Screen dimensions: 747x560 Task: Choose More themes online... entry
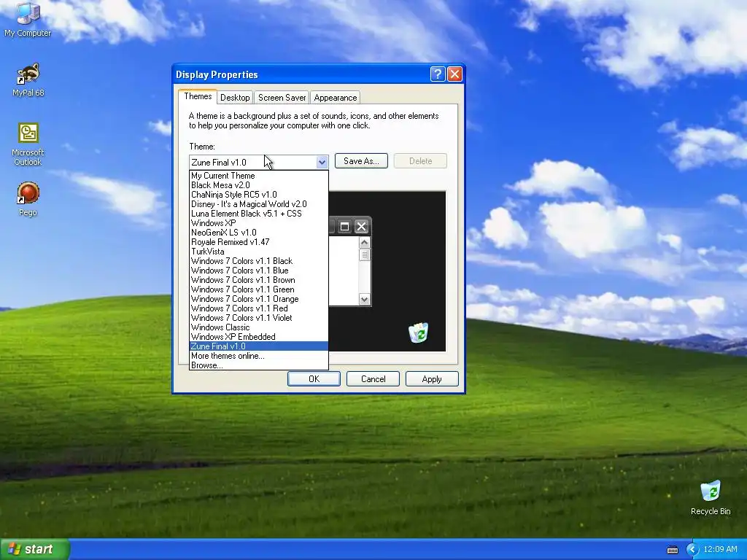[259, 356]
